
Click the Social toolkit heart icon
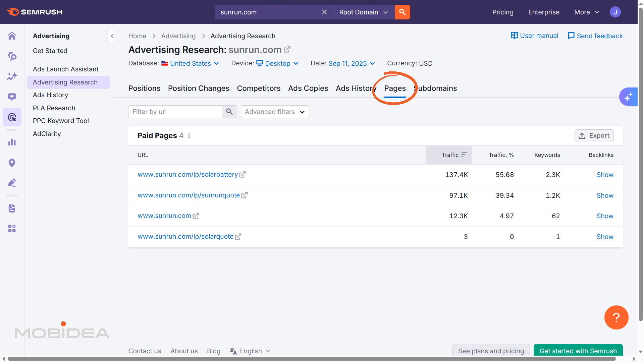pyautogui.click(x=12, y=97)
